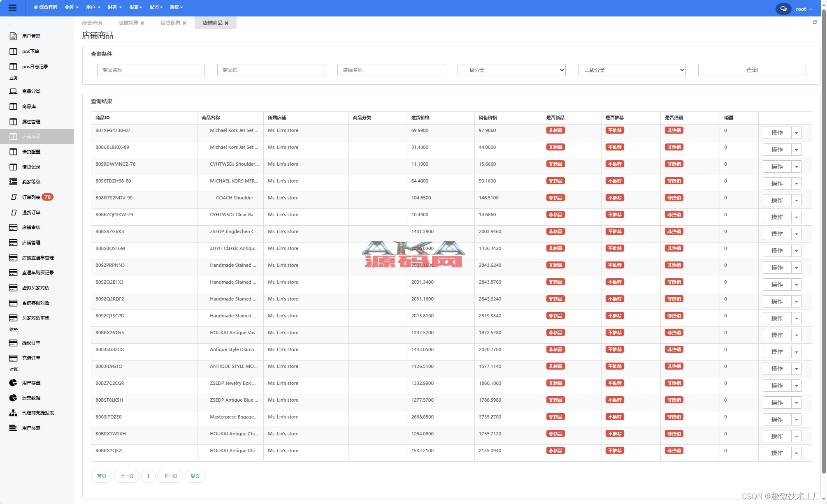827x504 pixels.
Task: Click the 查询 search button
Action: click(751, 70)
